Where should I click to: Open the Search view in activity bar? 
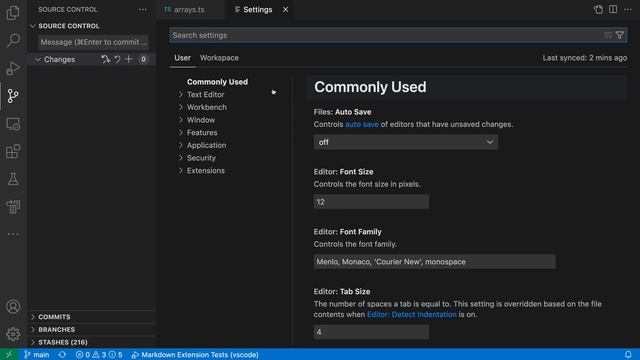point(13,40)
